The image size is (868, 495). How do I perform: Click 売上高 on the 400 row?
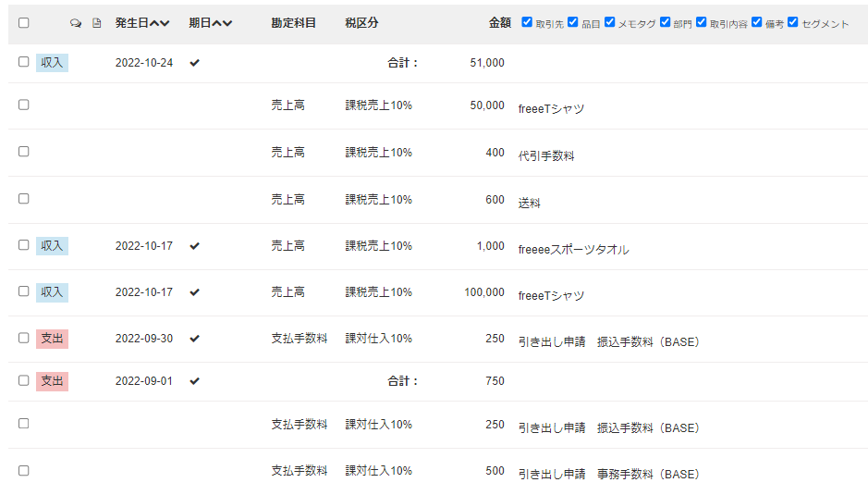pos(287,153)
